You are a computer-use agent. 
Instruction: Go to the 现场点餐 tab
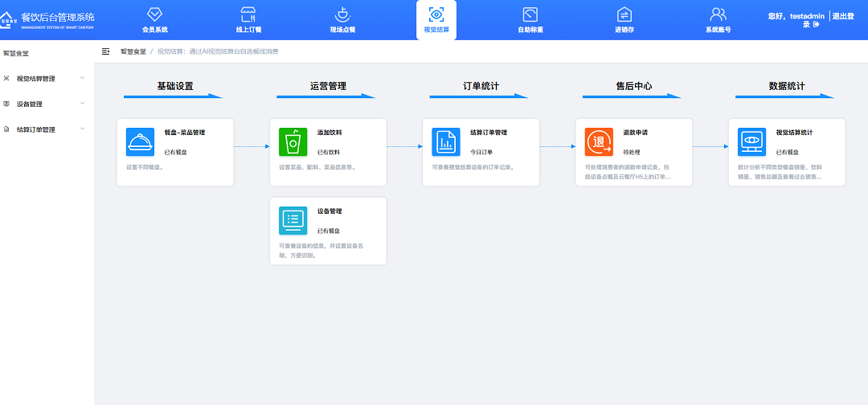(x=342, y=20)
